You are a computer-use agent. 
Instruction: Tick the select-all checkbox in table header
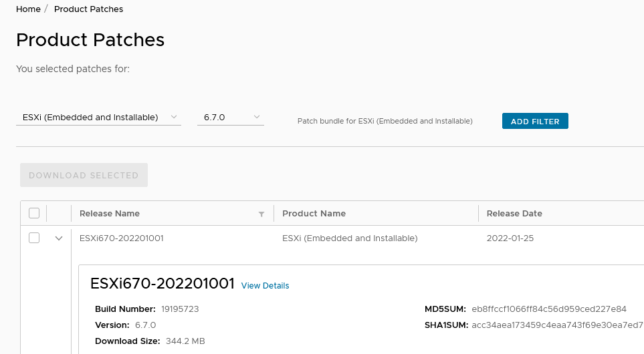pyautogui.click(x=34, y=213)
